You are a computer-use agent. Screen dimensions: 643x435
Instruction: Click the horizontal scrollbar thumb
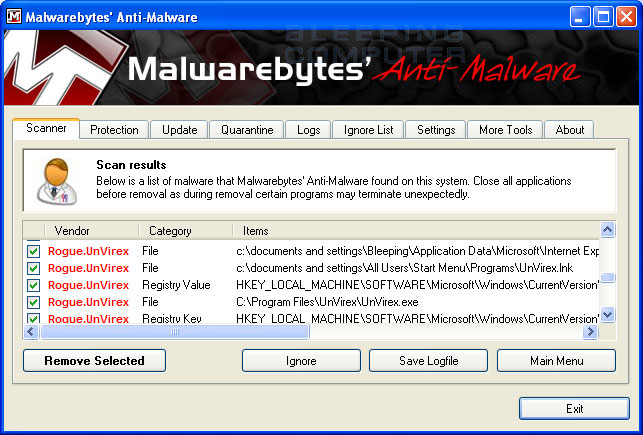[x=175, y=331]
